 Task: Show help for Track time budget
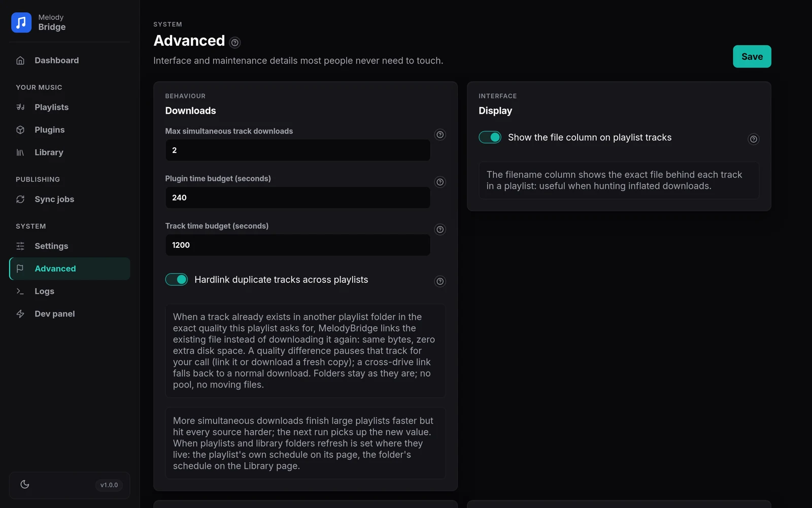coord(440,230)
